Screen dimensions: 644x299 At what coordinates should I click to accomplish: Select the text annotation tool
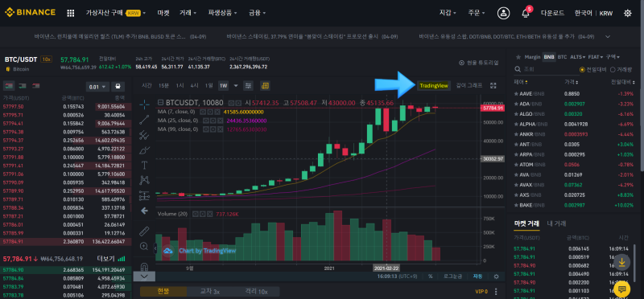144,165
